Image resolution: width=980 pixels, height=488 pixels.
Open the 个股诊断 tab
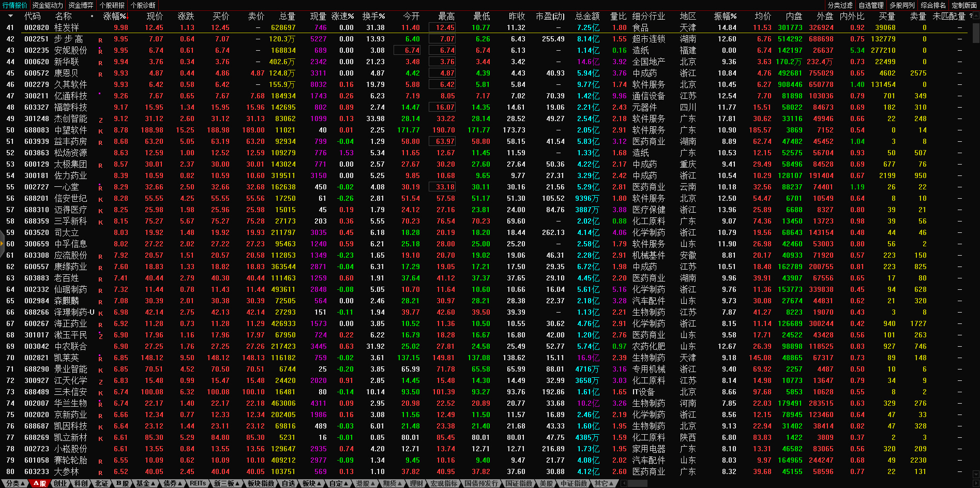(143, 5)
